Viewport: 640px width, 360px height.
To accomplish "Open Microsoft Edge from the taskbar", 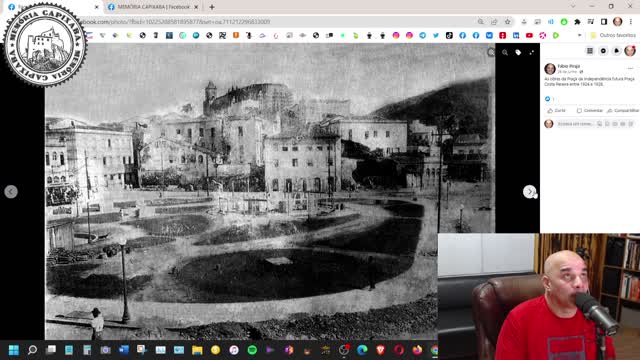I will pyautogui.click(x=362, y=350).
